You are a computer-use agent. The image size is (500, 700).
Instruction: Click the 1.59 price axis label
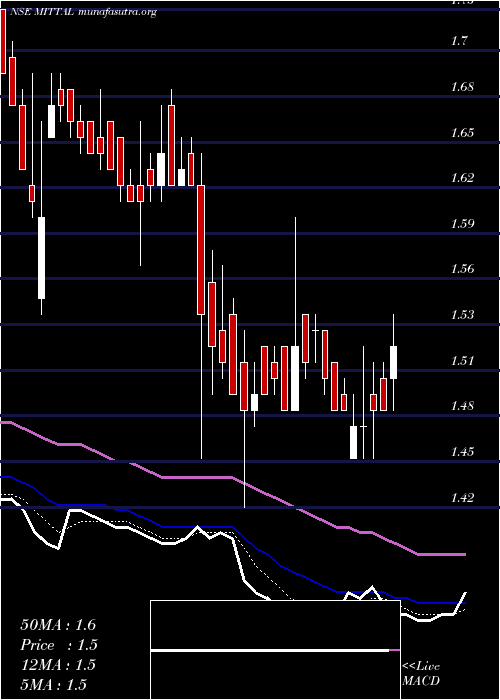[462, 224]
